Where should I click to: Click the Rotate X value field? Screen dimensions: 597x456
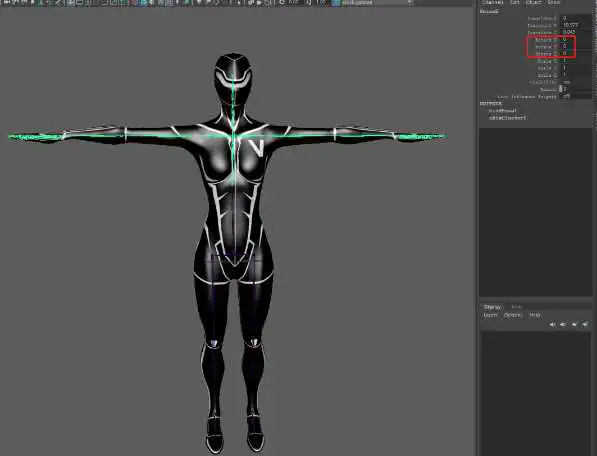click(x=575, y=40)
